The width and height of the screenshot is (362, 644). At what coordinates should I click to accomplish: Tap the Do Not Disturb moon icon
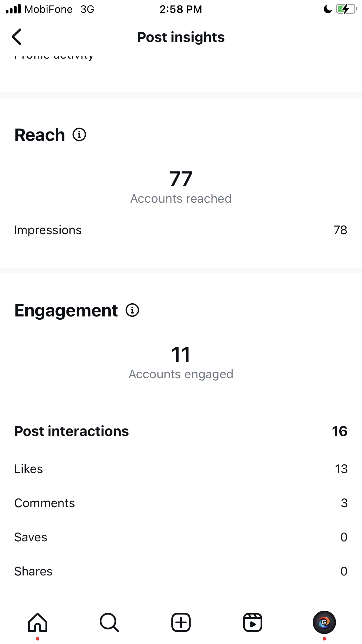click(328, 9)
